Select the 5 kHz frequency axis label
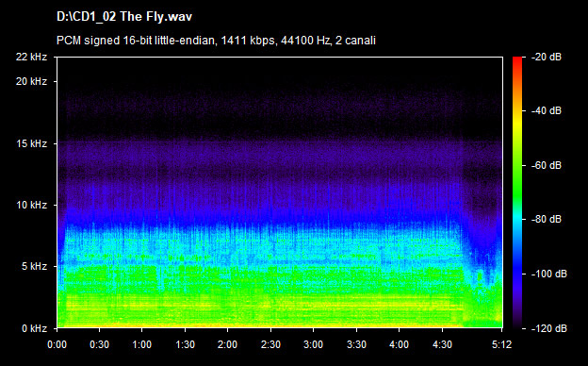This screenshot has height=366, width=588. [x=34, y=267]
